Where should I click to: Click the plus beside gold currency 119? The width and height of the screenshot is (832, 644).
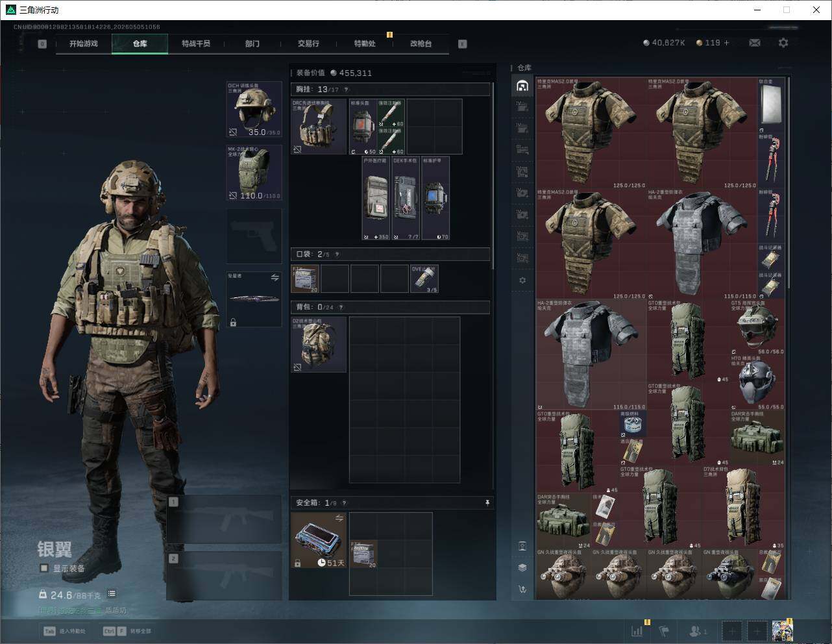tap(726, 43)
